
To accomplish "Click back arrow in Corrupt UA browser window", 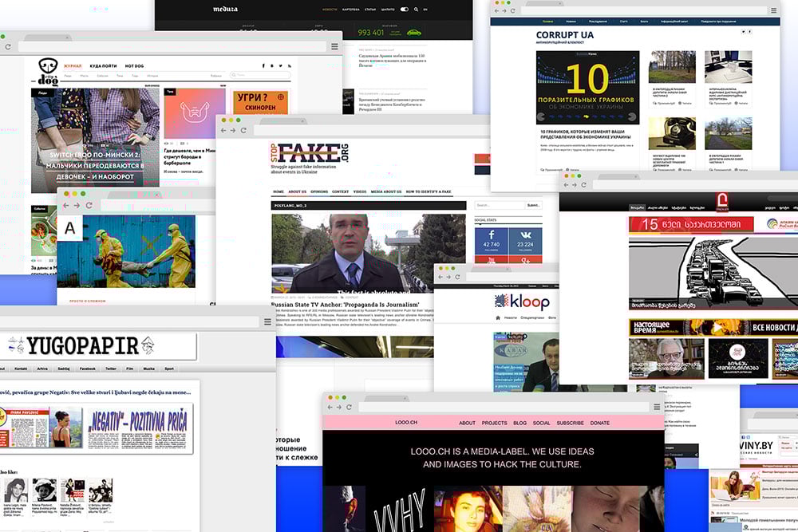I will [496, 10].
